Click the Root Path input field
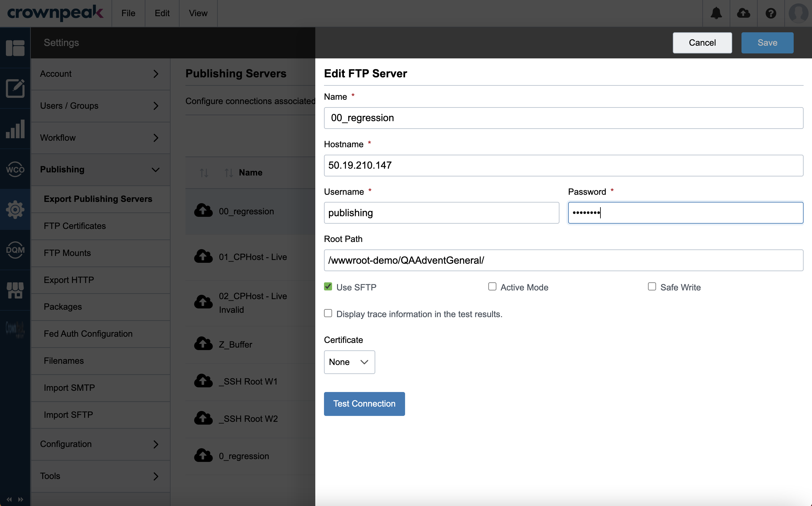Viewport: 812px width, 506px height. click(563, 260)
